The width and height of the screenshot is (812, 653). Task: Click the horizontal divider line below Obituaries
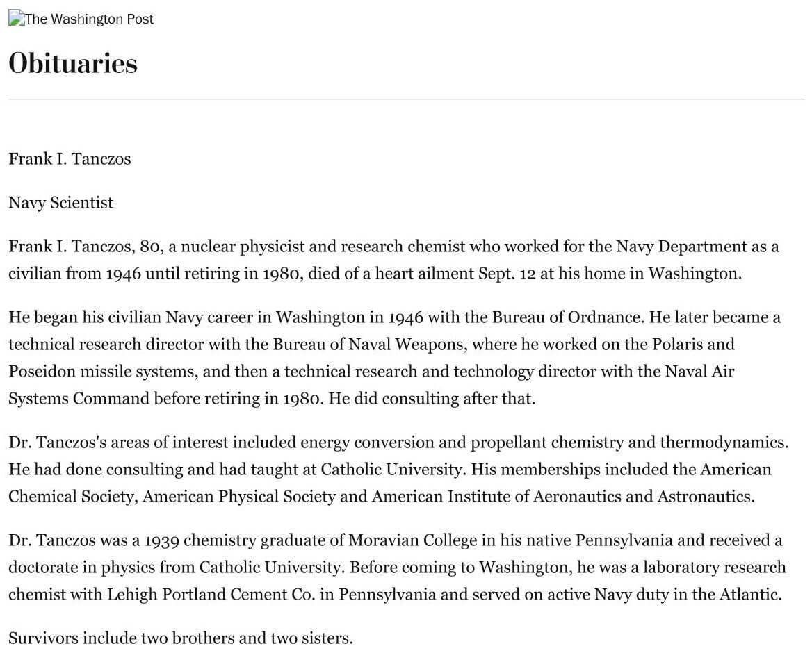coord(407,99)
